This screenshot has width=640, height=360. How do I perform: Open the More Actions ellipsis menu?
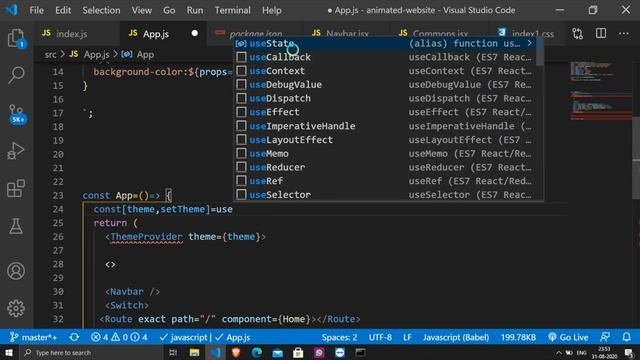(624, 33)
